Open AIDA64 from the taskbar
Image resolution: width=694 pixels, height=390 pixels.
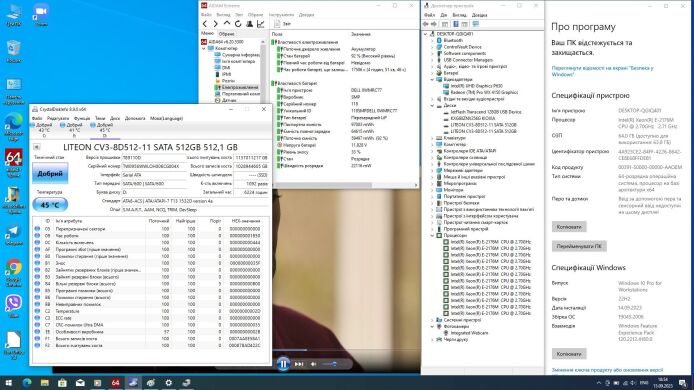point(116,382)
